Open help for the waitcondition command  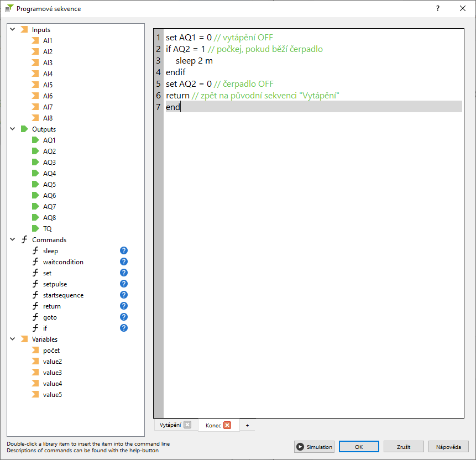pyautogui.click(x=124, y=262)
